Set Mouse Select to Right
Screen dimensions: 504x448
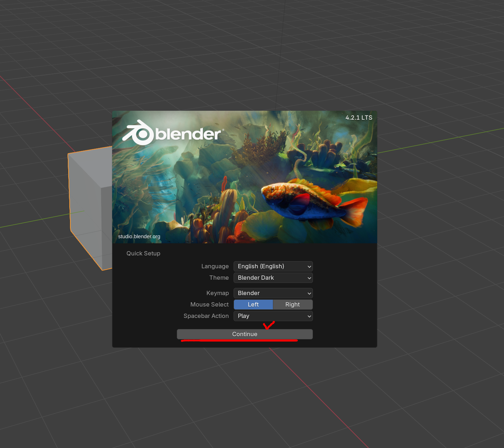tap(293, 304)
